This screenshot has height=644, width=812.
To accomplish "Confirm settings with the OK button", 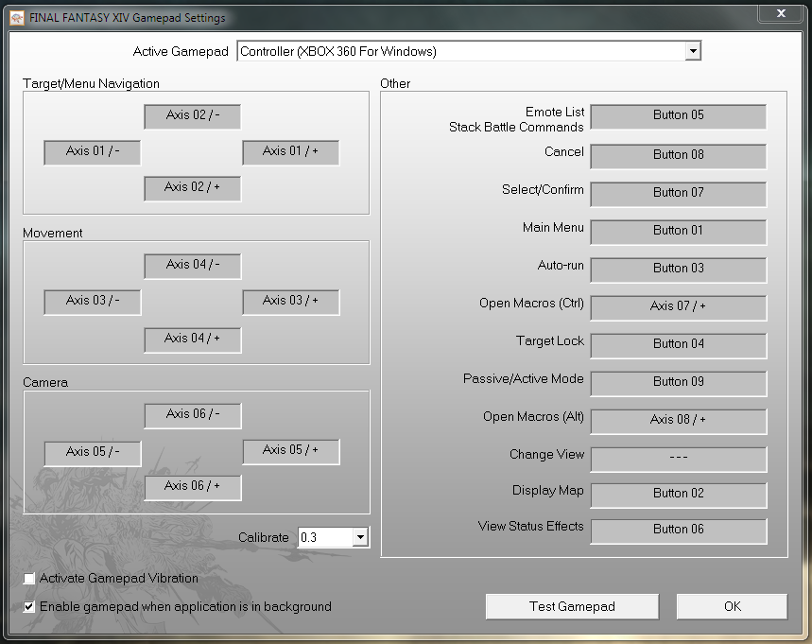I will (x=733, y=607).
